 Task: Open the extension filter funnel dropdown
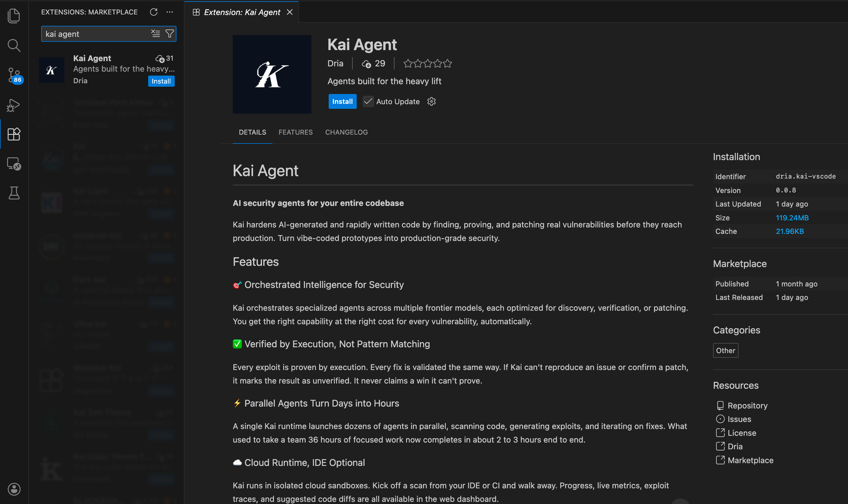[169, 33]
